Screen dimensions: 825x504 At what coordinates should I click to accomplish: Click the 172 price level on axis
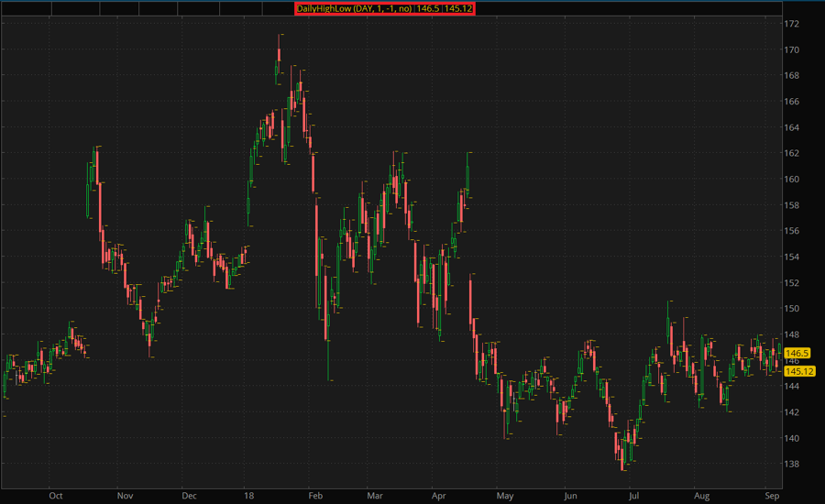point(792,23)
